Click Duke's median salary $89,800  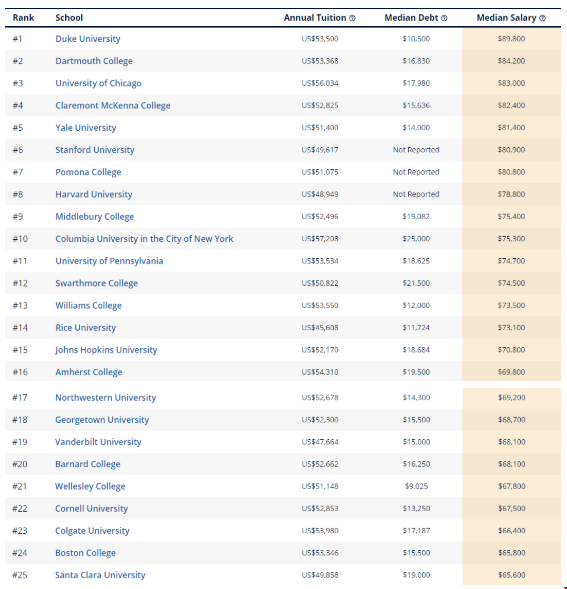[511, 39]
